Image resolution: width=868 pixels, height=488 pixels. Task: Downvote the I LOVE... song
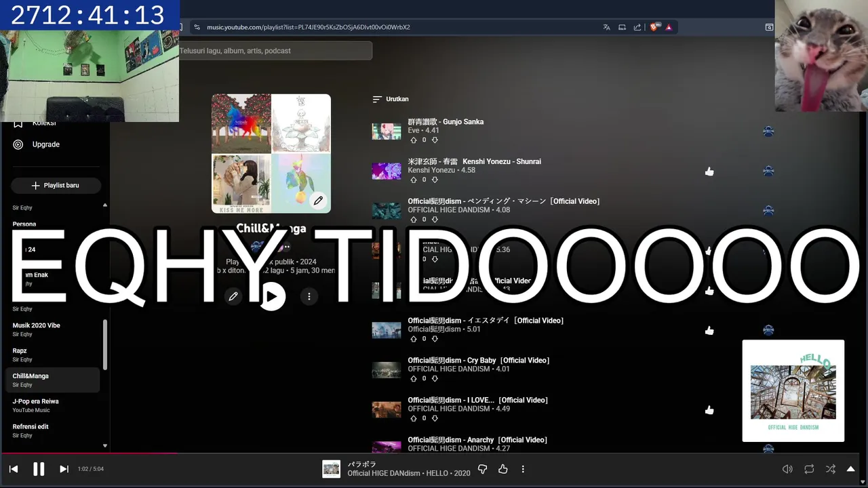click(x=435, y=418)
